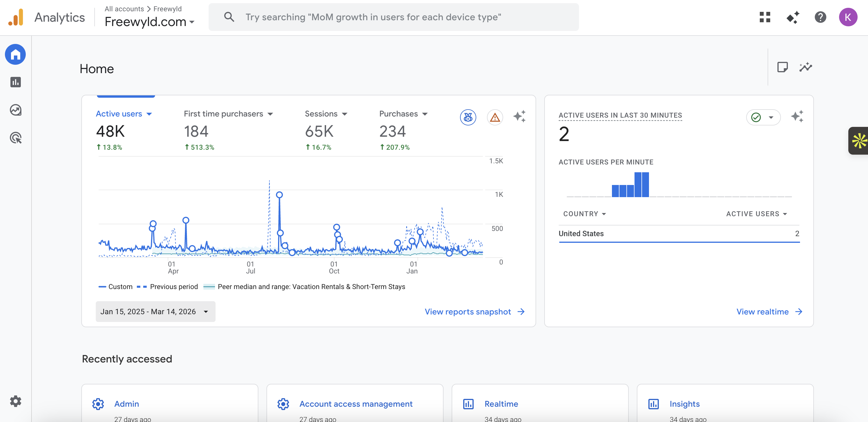Open the Google apps grid icon

(765, 17)
